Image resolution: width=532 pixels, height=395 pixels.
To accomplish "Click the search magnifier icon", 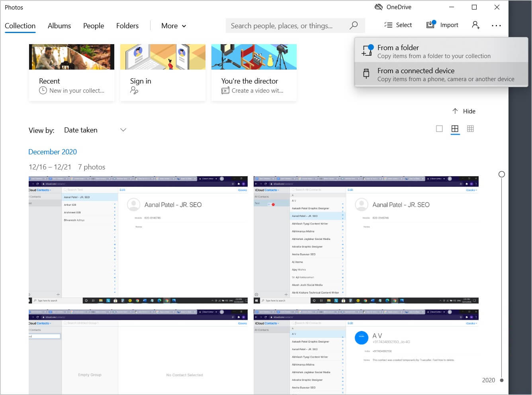I will coord(353,25).
